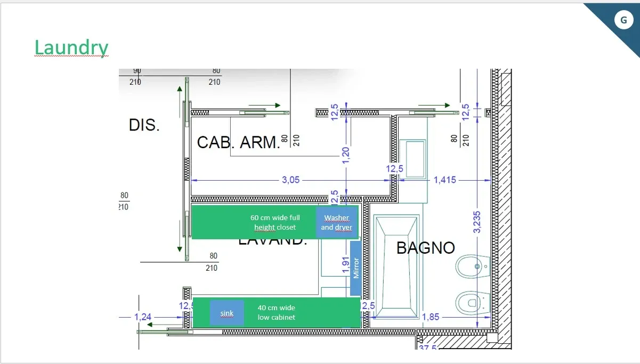The width and height of the screenshot is (640, 364).
Task: Click the G avatar badge in corner
Action: [x=623, y=20]
